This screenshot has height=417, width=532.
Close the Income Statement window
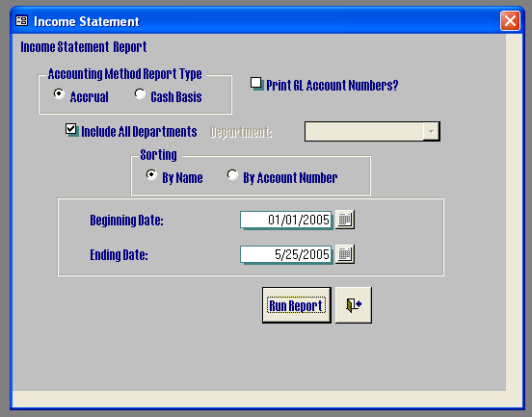coord(510,20)
